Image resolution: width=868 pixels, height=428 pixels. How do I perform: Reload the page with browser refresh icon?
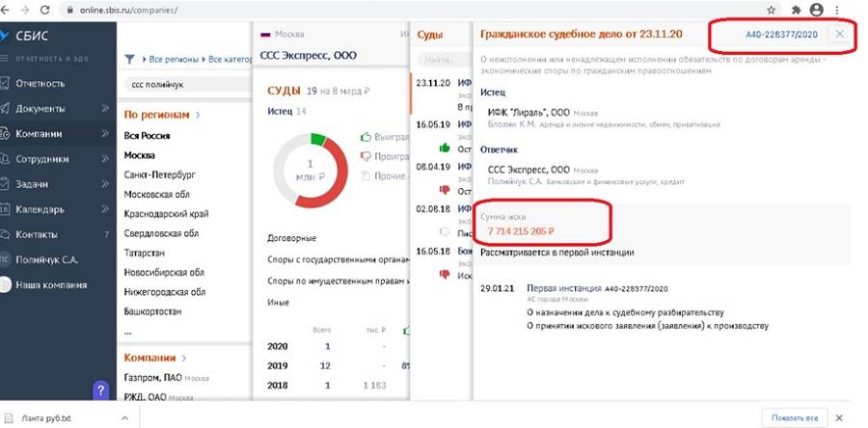[45, 10]
